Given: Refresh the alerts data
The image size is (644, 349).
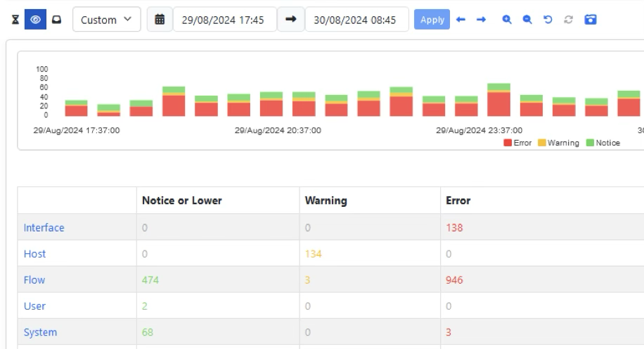Looking at the screenshot, I should (569, 19).
